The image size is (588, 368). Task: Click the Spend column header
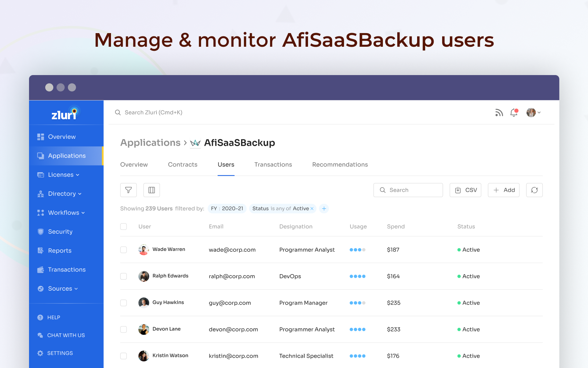(x=396, y=227)
